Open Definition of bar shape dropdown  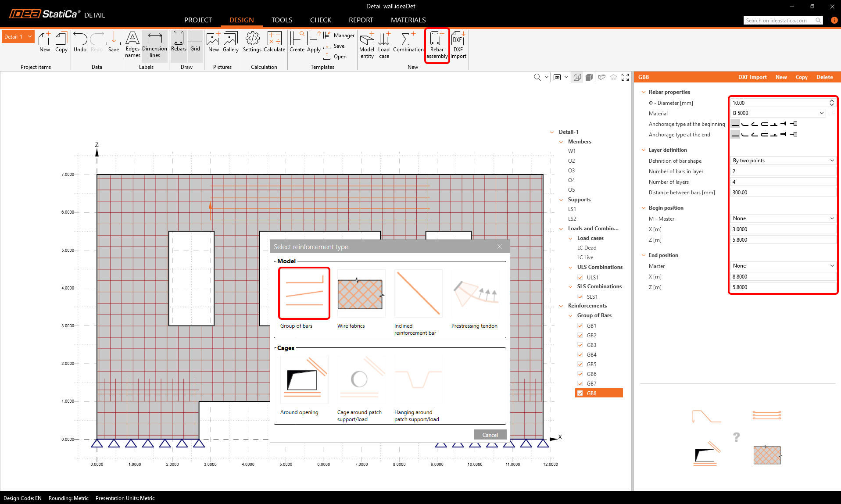[x=783, y=161]
